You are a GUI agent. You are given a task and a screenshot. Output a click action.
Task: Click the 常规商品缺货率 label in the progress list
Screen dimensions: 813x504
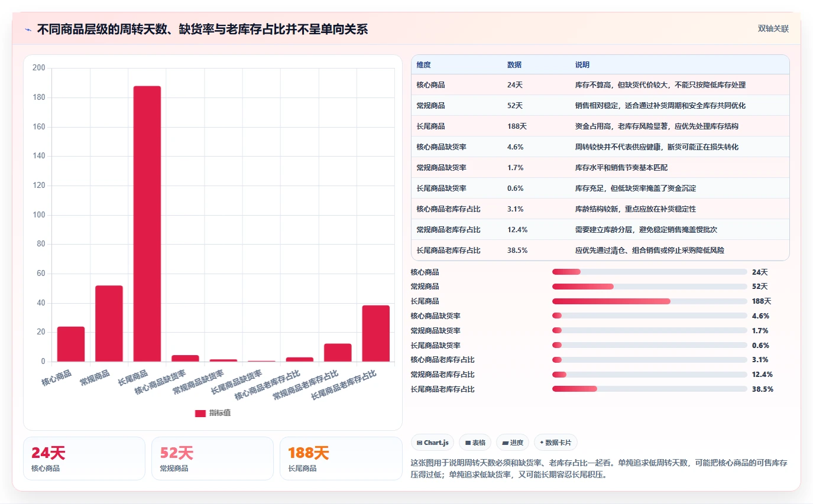click(x=435, y=331)
